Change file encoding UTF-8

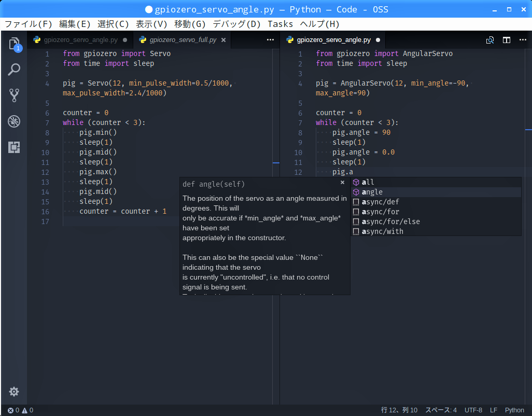coord(473,410)
